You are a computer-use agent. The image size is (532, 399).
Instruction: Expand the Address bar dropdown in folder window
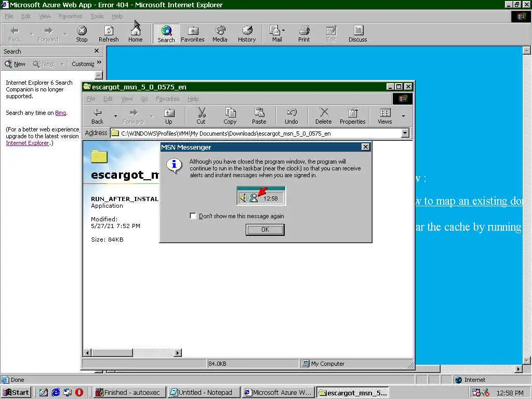[405, 134]
